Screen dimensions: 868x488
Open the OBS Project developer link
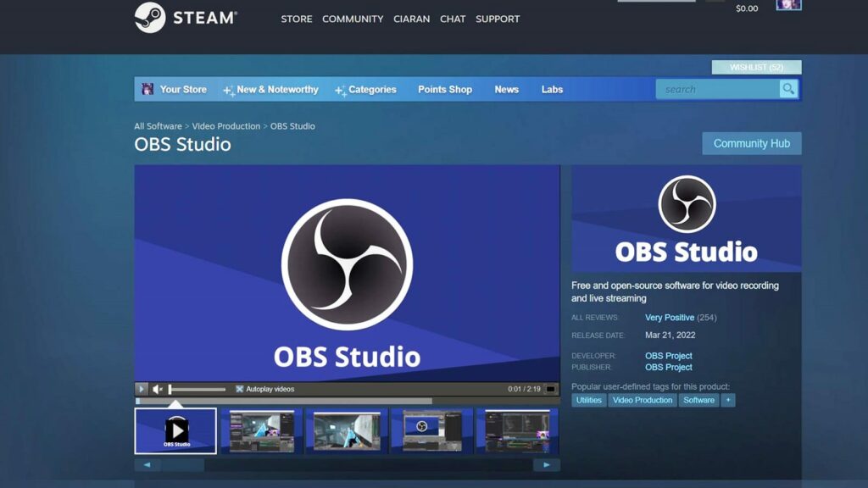[x=668, y=356]
